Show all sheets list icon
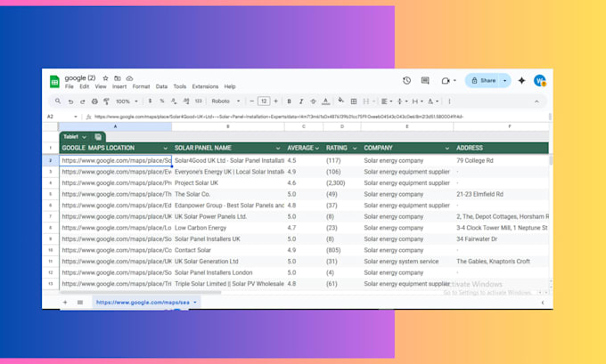The image size is (606, 364). [x=80, y=303]
